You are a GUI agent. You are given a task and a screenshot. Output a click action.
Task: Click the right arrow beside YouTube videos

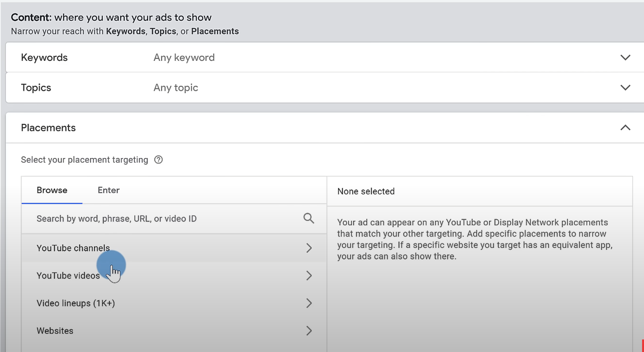tap(309, 275)
